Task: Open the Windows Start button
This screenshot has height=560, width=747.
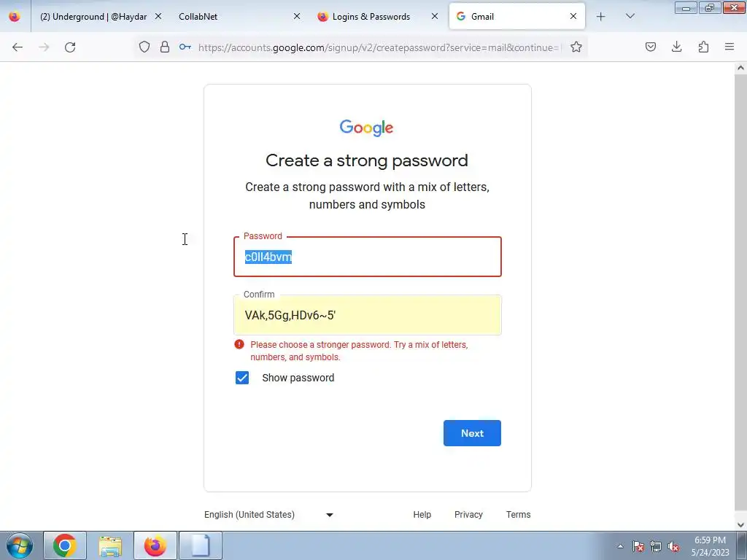Action: (20, 545)
